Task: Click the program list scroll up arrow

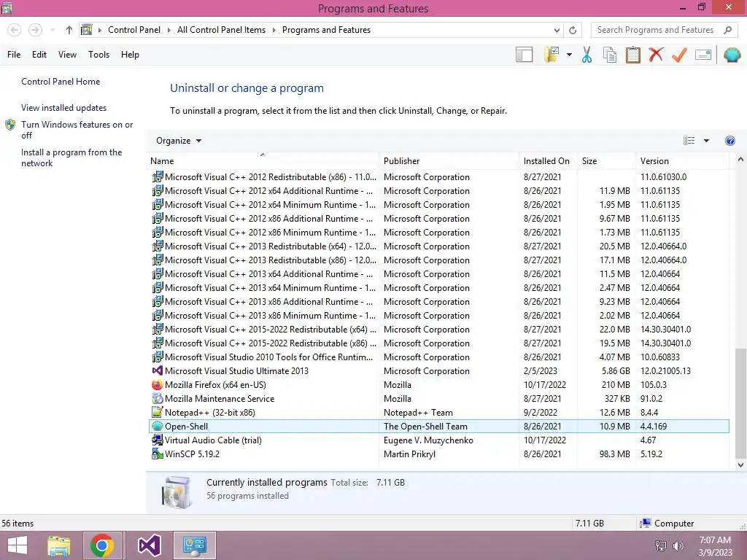Action: click(x=740, y=160)
